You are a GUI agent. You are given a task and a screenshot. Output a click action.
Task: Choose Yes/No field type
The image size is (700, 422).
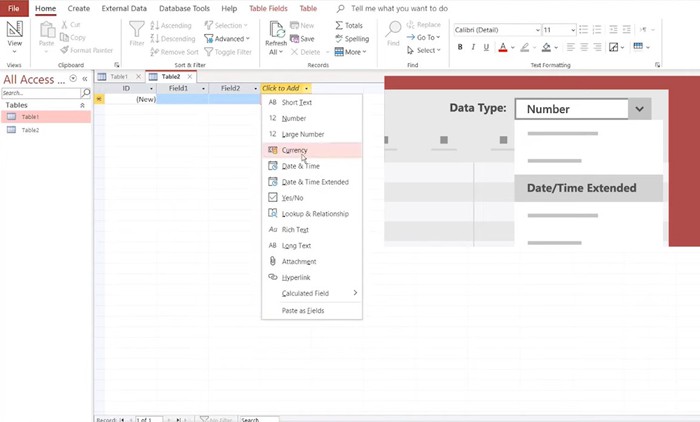point(312,198)
